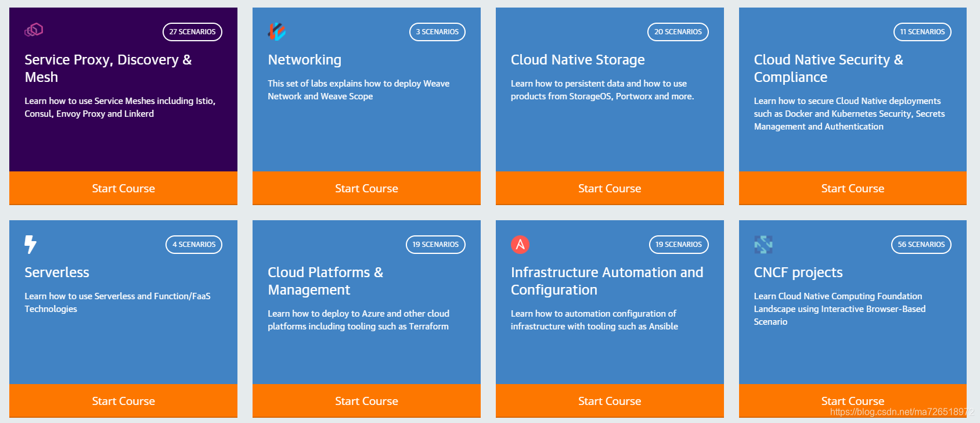Click the Weave logo icon on Networking card
Screen dimensions: 980x423
coord(277,31)
